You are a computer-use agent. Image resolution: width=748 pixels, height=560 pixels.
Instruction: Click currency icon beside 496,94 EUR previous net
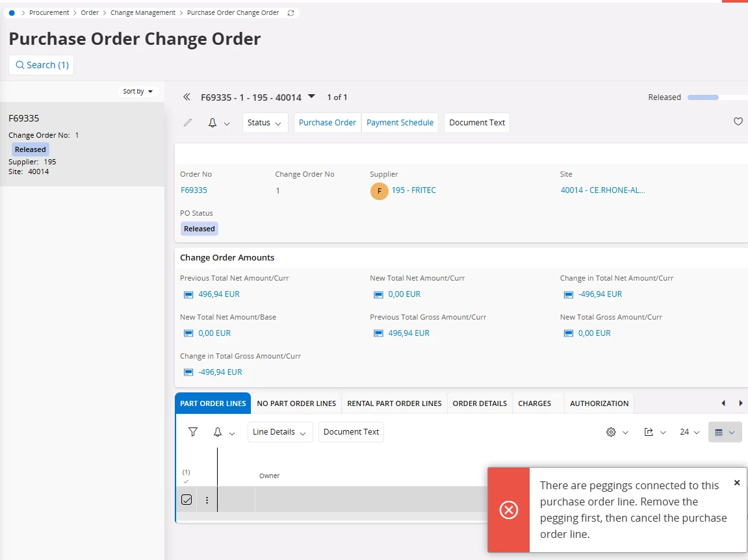pyautogui.click(x=188, y=294)
